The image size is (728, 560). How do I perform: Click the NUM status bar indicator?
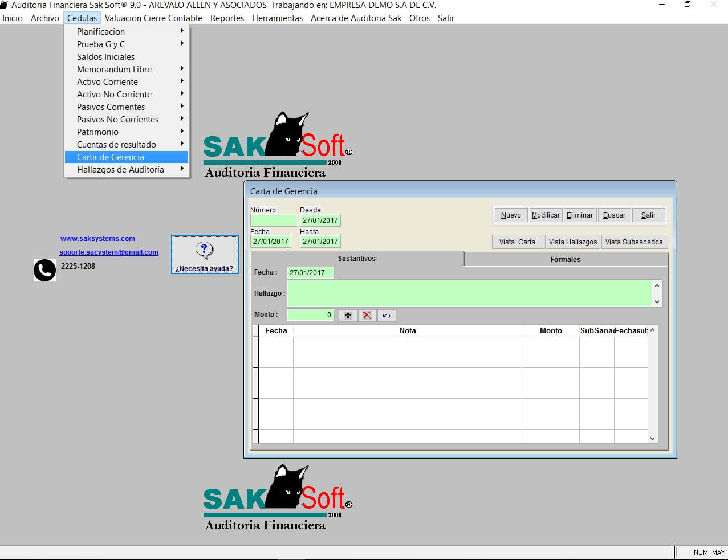[x=701, y=553]
